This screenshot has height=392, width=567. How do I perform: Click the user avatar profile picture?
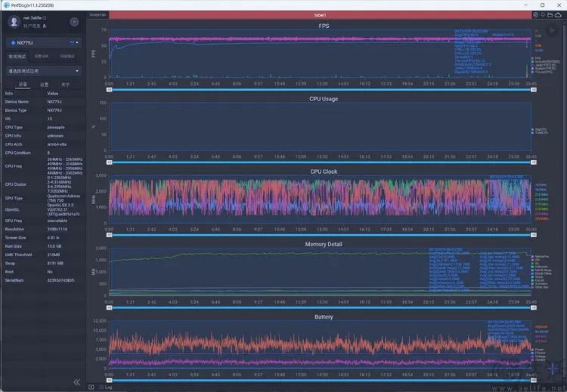(14, 22)
